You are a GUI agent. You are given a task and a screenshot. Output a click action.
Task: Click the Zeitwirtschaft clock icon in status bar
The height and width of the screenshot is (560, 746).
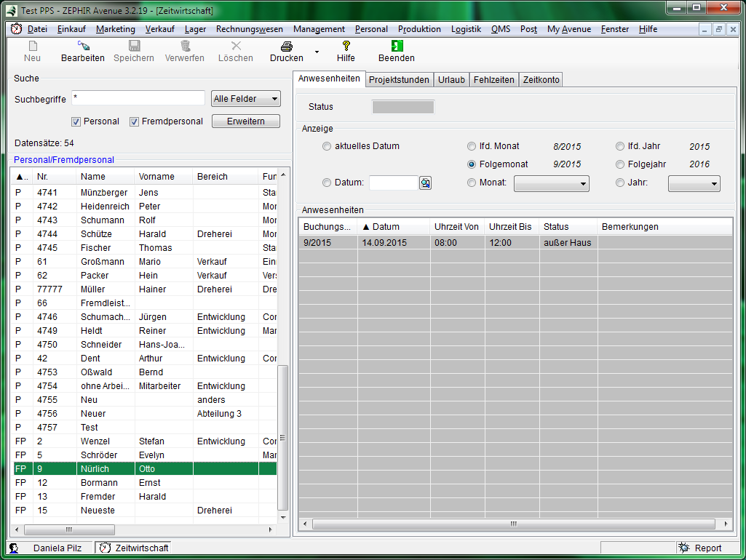click(x=105, y=548)
